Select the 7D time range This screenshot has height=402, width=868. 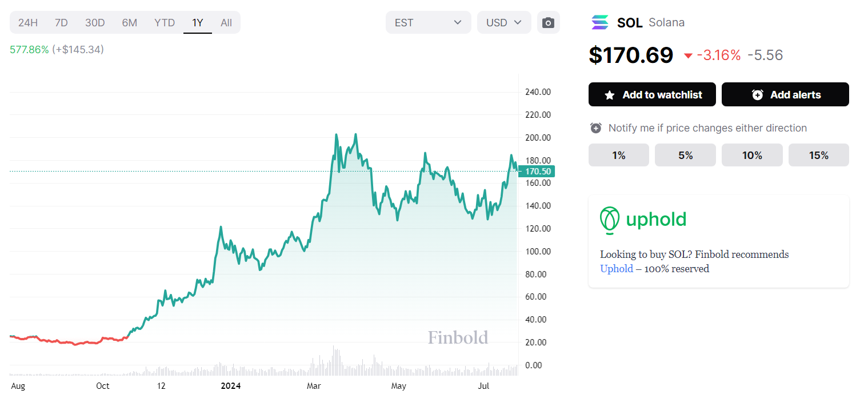[x=61, y=23]
